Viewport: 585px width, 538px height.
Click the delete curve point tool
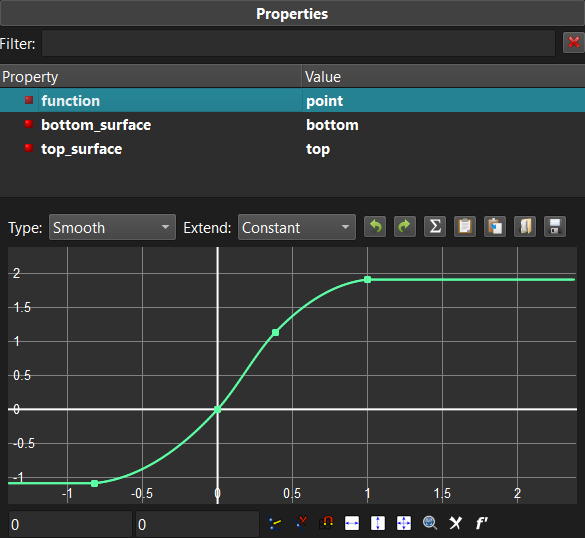pyautogui.click(x=300, y=523)
